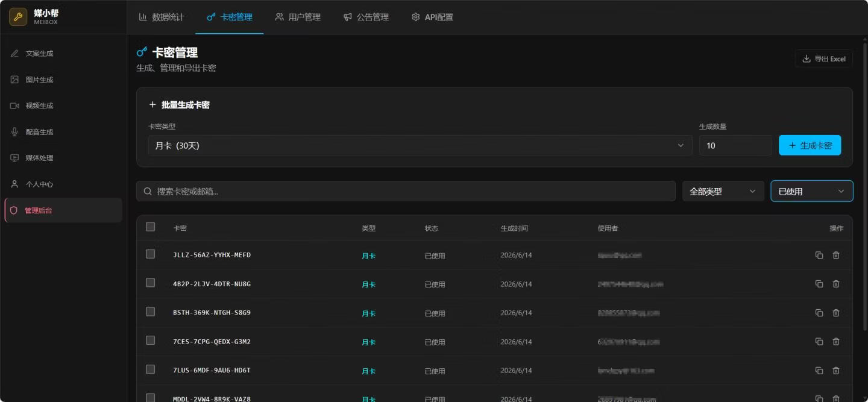Switch to the 用户管理 tab

pos(298,17)
